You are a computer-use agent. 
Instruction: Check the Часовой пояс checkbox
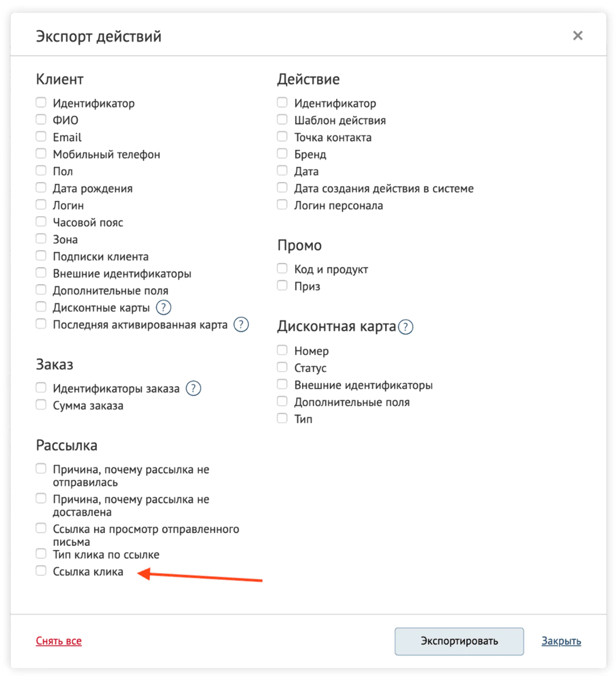[x=41, y=222]
